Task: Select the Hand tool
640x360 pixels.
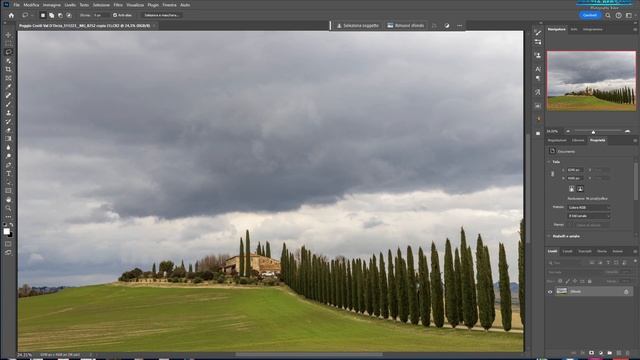Action: pos(8,200)
